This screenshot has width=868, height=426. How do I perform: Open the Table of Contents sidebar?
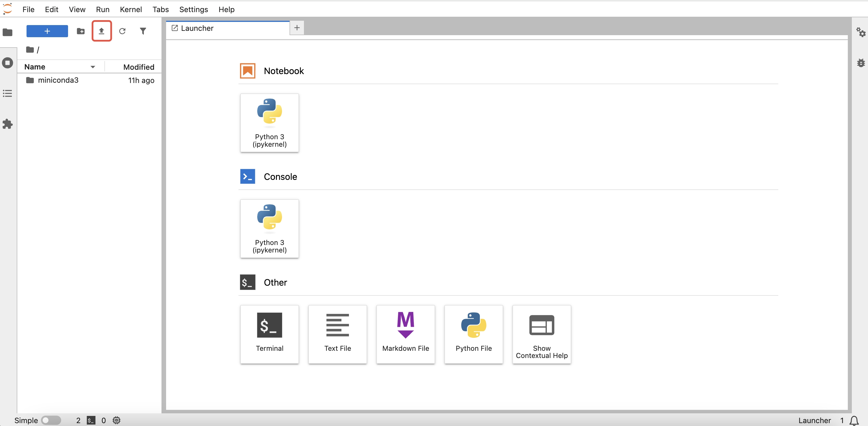[7, 93]
